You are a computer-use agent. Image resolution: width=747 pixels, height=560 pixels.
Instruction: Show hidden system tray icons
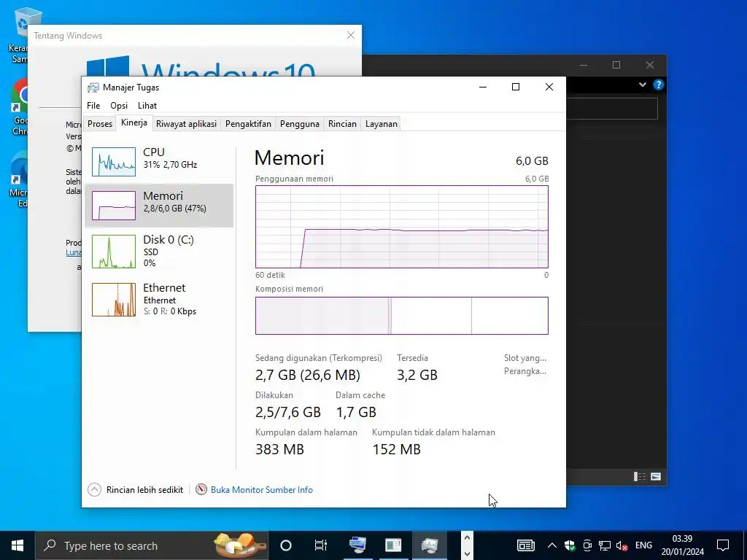551,545
